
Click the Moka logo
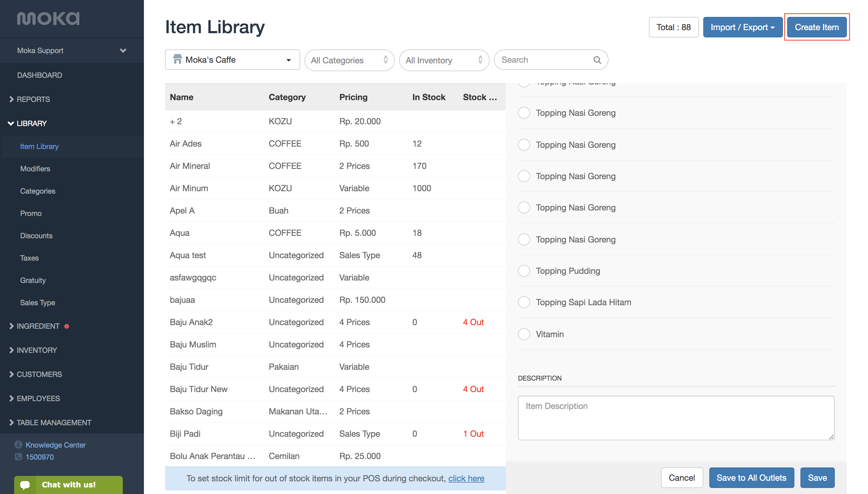click(x=48, y=18)
